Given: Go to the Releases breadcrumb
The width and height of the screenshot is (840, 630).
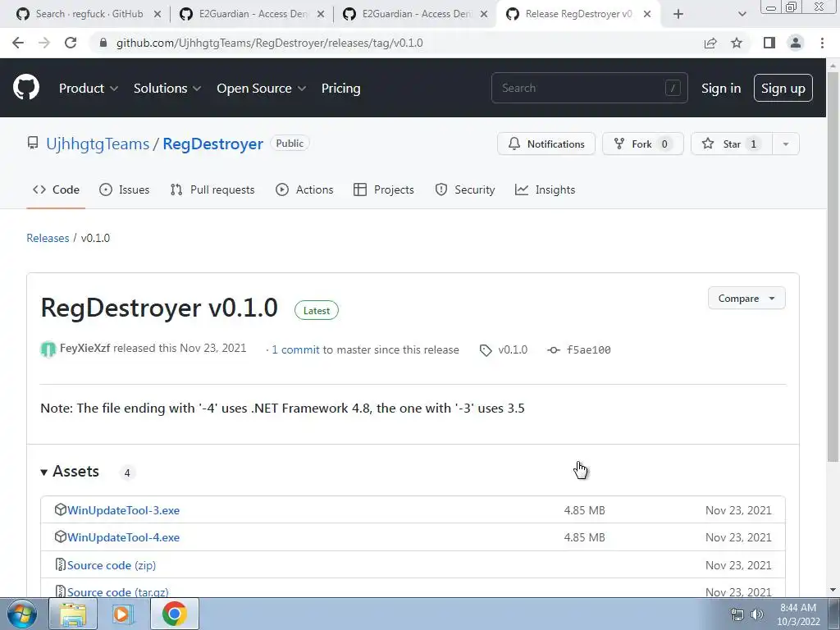Looking at the screenshot, I should click(x=48, y=238).
